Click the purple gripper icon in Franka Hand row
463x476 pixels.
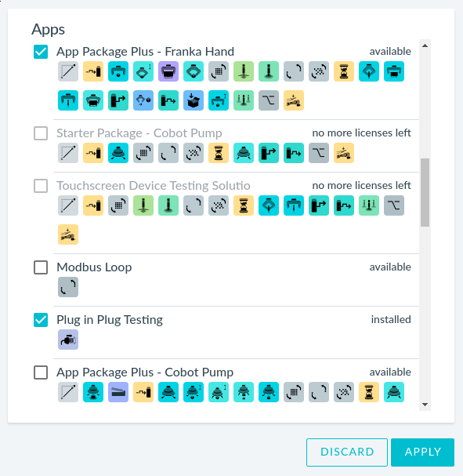pyautogui.click(x=168, y=71)
